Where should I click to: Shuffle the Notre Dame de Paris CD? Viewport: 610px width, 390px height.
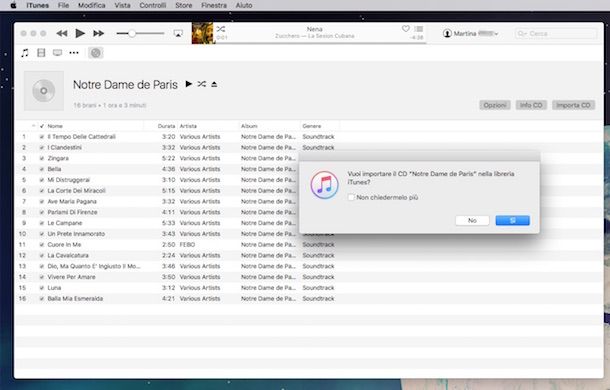[x=202, y=84]
